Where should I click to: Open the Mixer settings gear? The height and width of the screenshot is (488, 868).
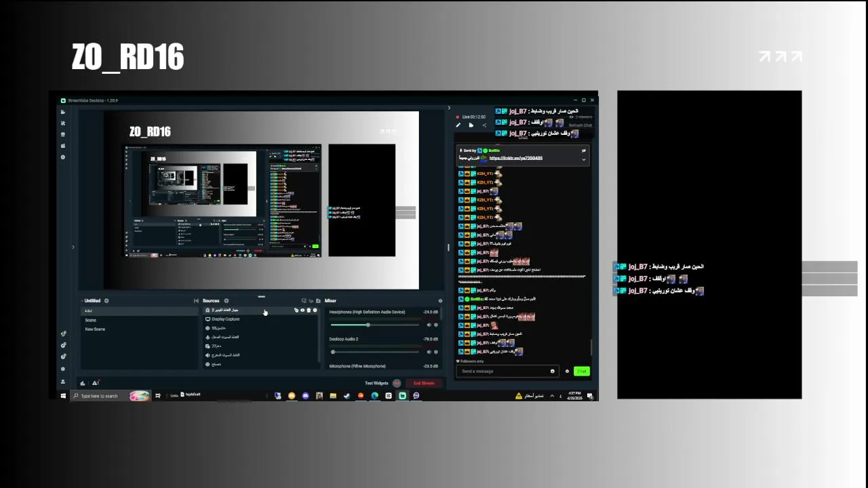click(x=440, y=301)
